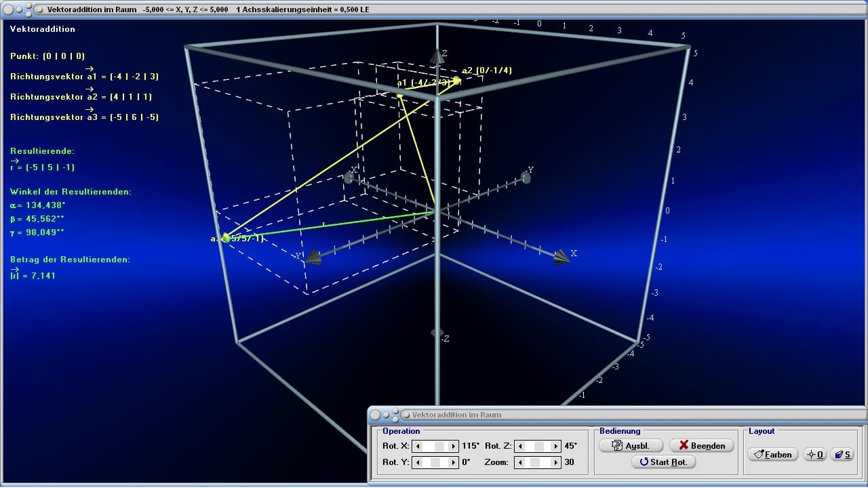
Task: Click the Winkel der Resultierenden heading
Action: pos(71,192)
